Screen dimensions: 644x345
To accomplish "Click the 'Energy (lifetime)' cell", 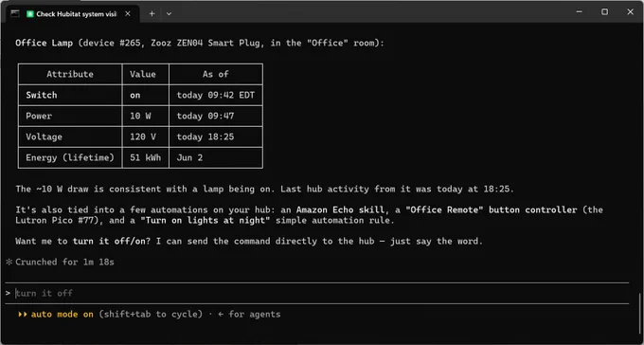I will [x=70, y=157].
